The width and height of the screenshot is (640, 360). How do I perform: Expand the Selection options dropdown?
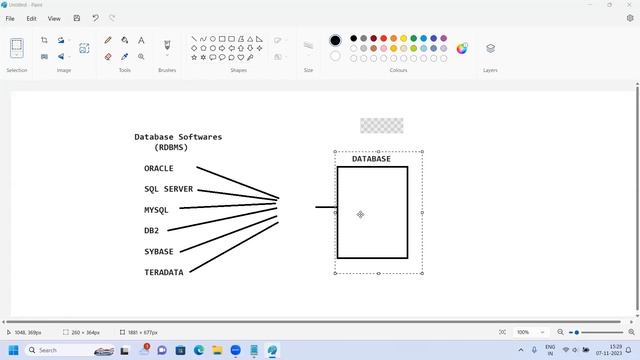click(x=17, y=55)
